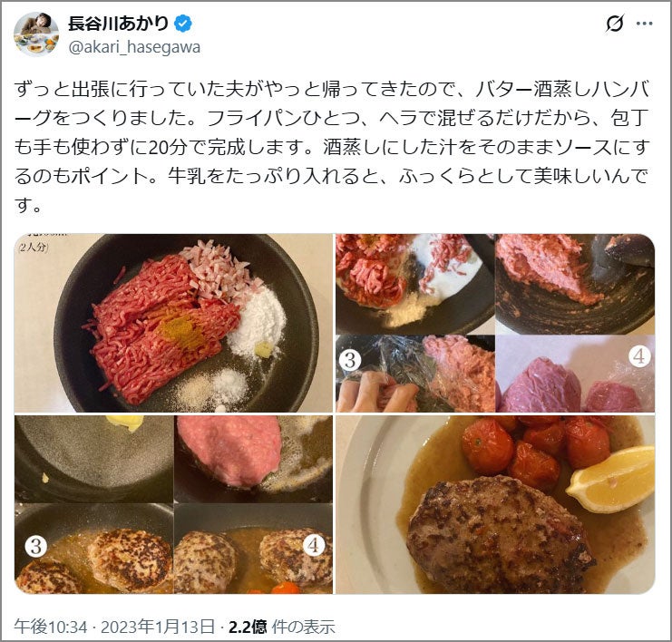The height and width of the screenshot is (642, 672).
Task: Open the @akari_hasegawa handle link
Action: click(x=134, y=47)
